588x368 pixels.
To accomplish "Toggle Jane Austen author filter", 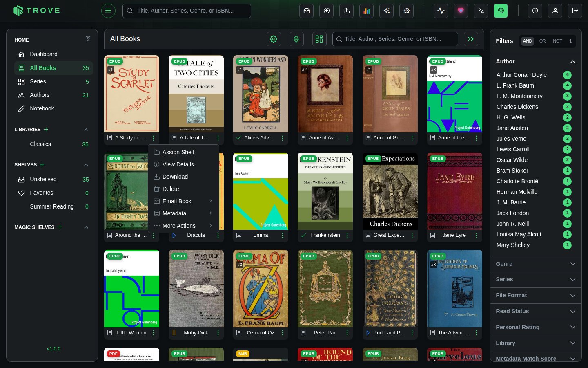I will tap(534, 128).
